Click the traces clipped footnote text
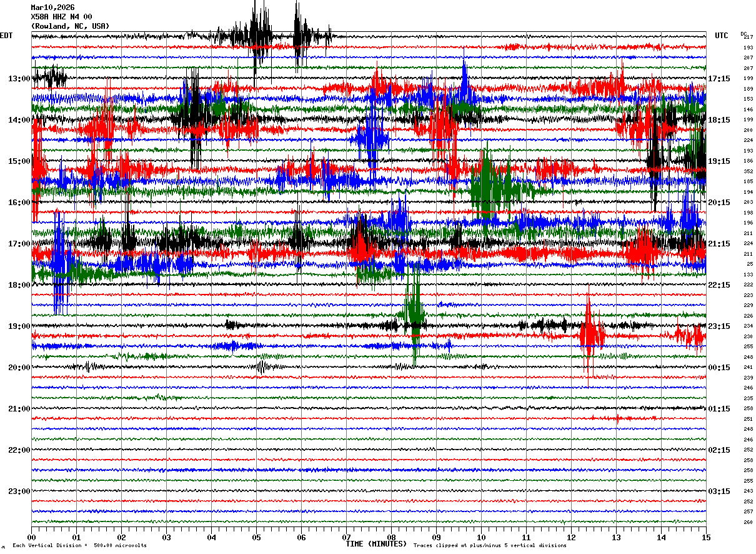756x554 pixels. point(490,546)
